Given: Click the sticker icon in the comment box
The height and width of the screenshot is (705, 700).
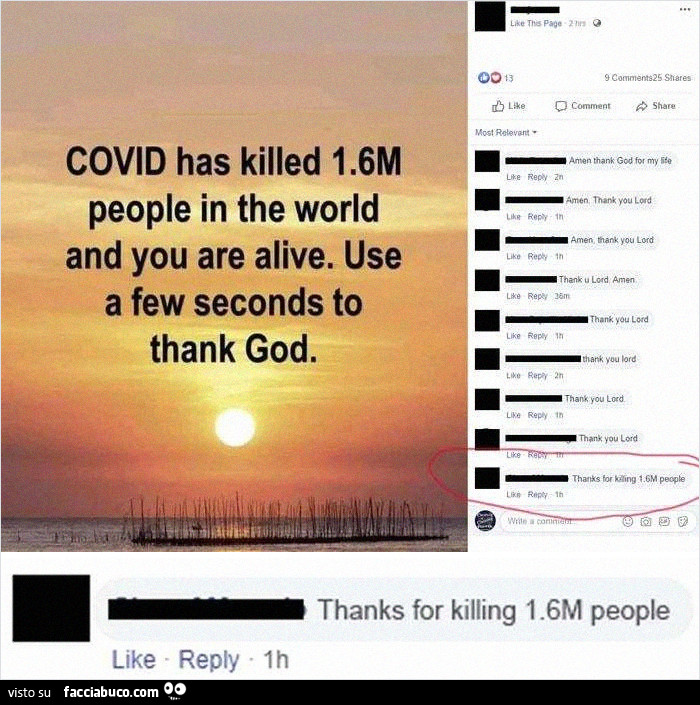Looking at the screenshot, I should click(x=682, y=521).
